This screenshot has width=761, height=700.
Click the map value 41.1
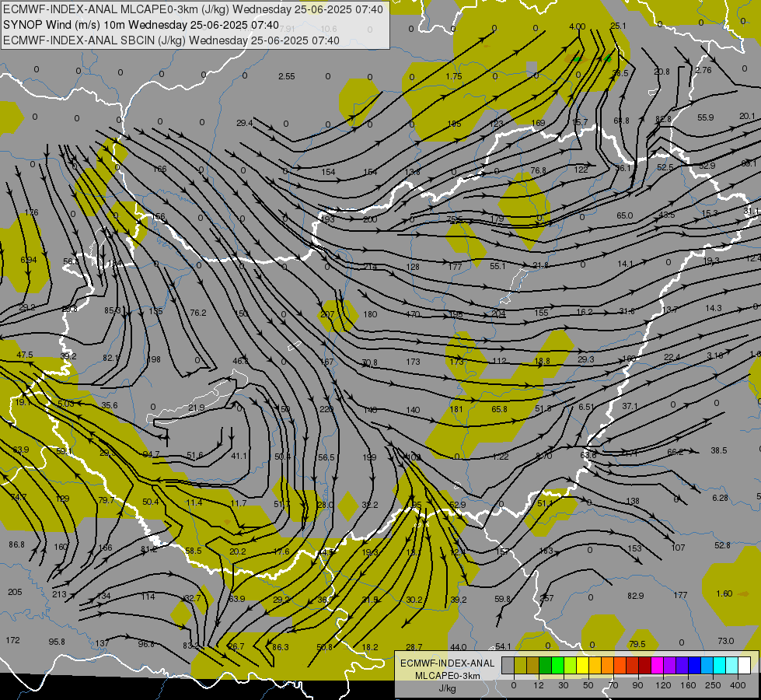point(239,456)
